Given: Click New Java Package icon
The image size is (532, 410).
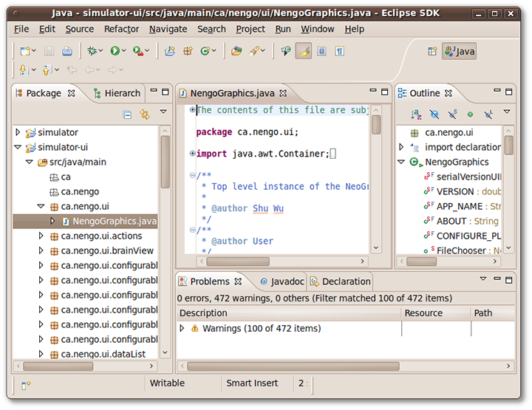Looking at the screenshot, I should (x=188, y=51).
